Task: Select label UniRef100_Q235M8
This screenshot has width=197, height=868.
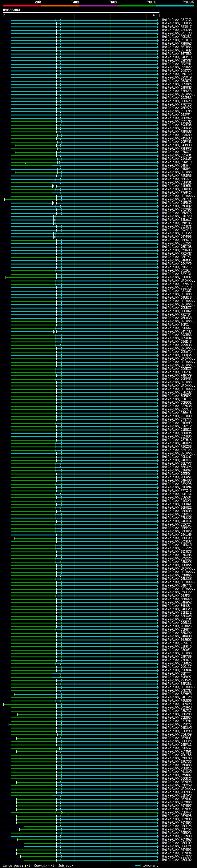Action: coord(177,836)
